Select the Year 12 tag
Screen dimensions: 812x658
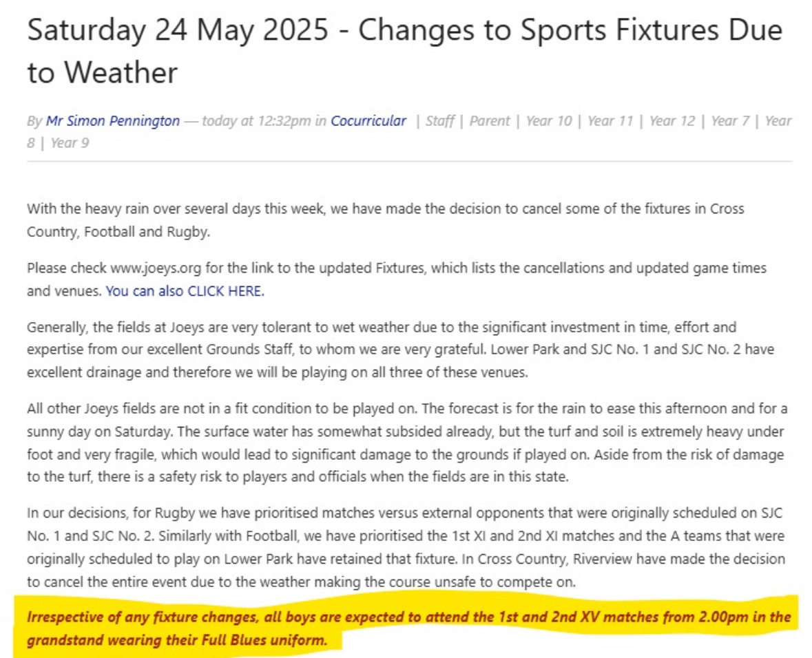pyautogui.click(x=672, y=120)
